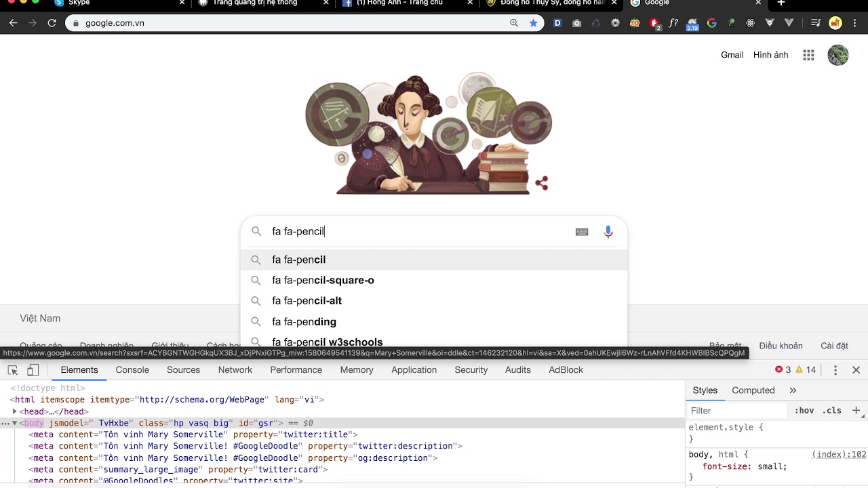Select suggestion fa fa-pencil-square-o
Viewport: 868px width, 488px height.
(434, 280)
